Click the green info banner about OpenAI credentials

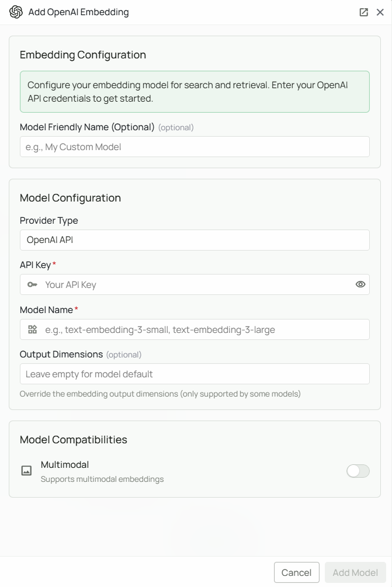pyautogui.click(x=195, y=92)
